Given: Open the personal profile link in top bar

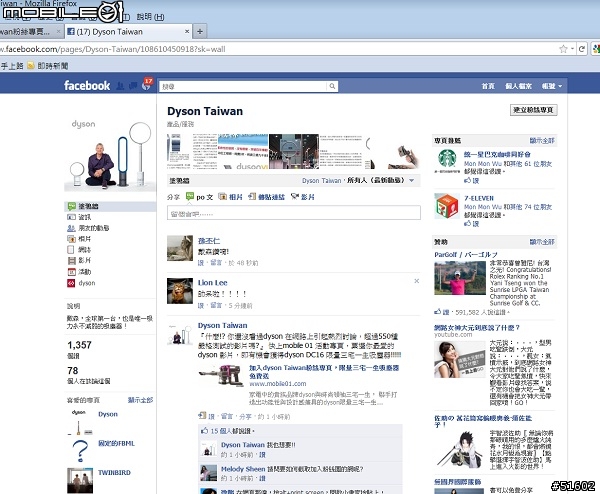Looking at the screenshot, I should coord(518,86).
